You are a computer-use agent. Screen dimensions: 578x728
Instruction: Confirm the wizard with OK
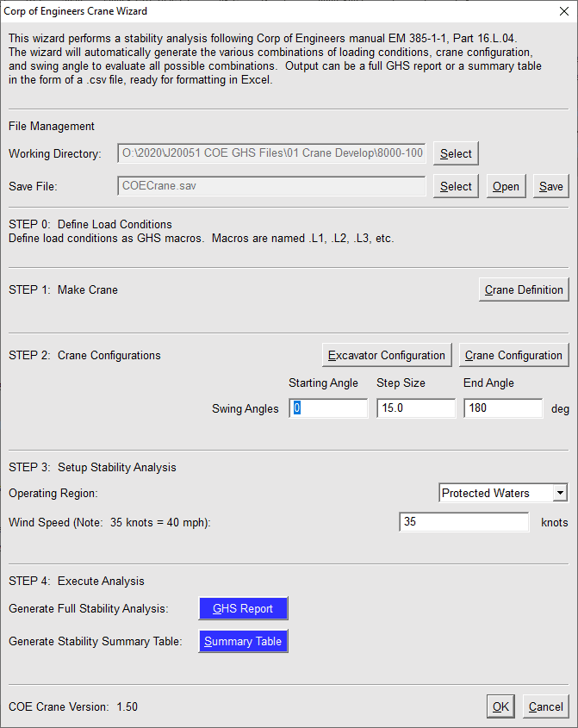pyautogui.click(x=500, y=706)
